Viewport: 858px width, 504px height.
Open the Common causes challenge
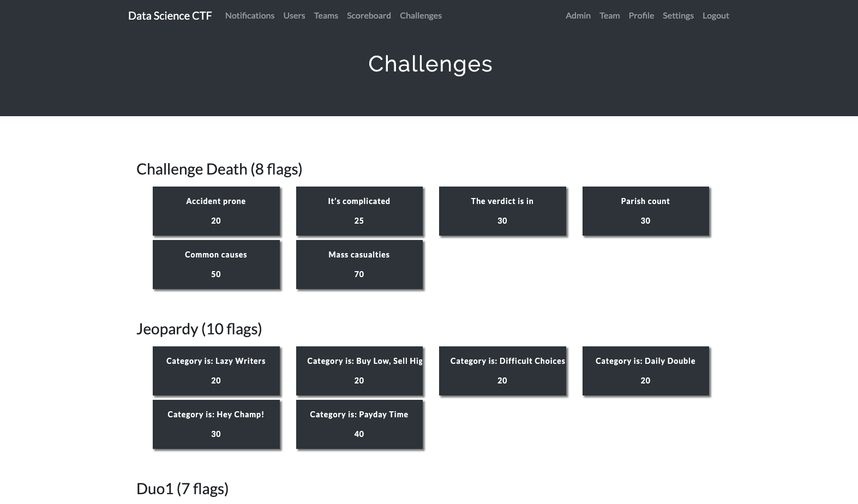[x=216, y=265]
